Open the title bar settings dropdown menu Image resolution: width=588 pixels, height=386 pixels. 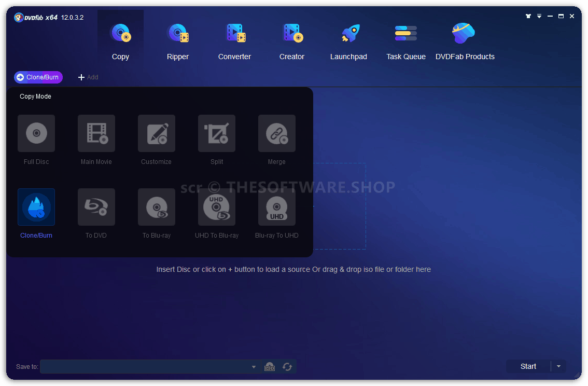(x=539, y=16)
